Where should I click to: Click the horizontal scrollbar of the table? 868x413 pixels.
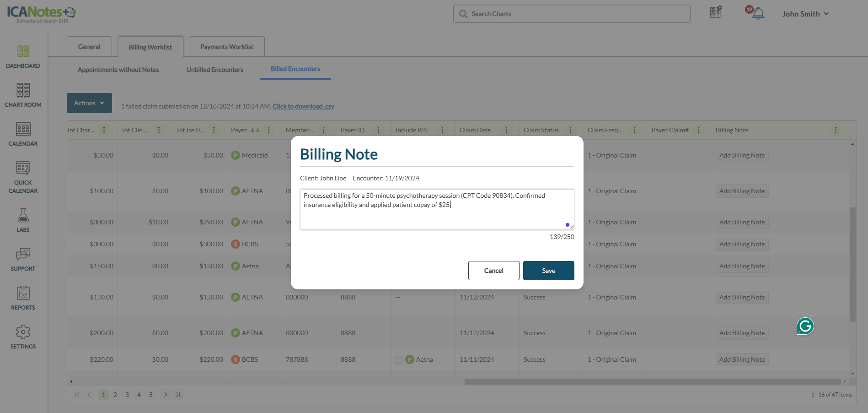coord(652,381)
